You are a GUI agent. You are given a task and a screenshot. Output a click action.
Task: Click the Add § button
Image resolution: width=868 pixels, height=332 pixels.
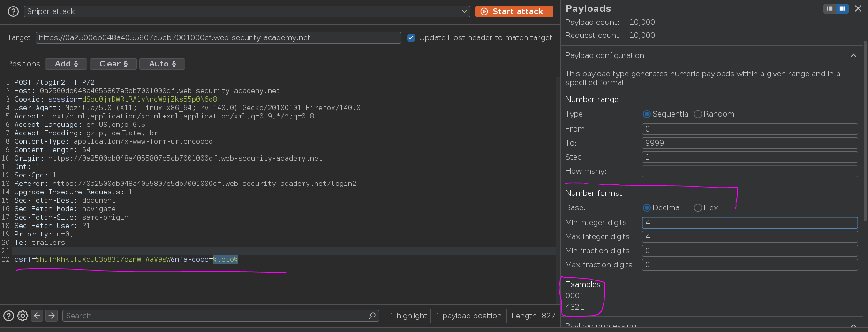tap(66, 64)
